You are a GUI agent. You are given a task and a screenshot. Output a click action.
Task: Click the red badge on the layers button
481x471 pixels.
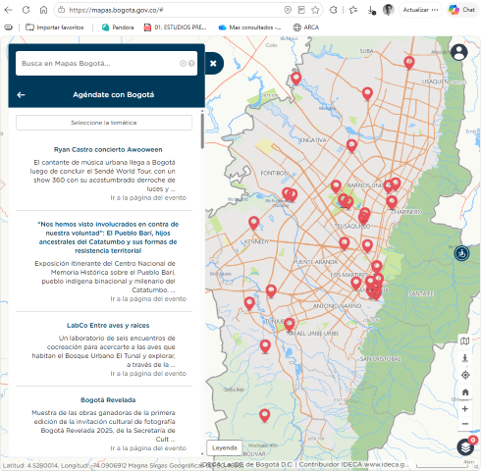coord(473,440)
